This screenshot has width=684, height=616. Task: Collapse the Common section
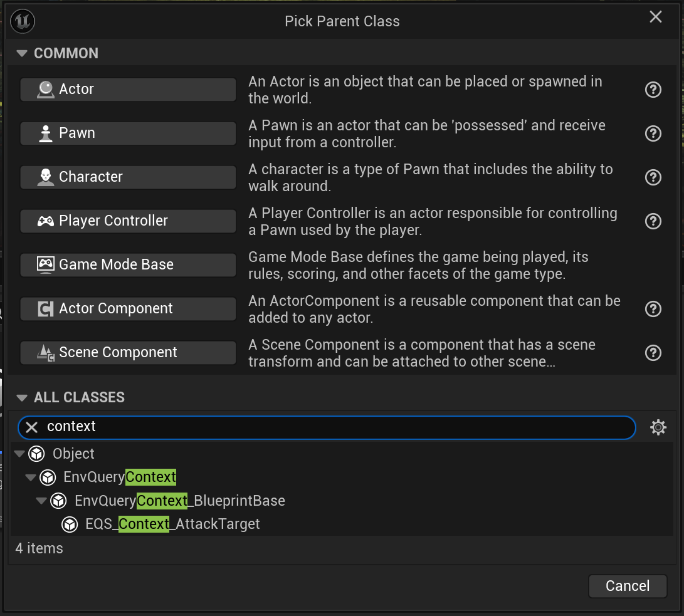[22, 54]
